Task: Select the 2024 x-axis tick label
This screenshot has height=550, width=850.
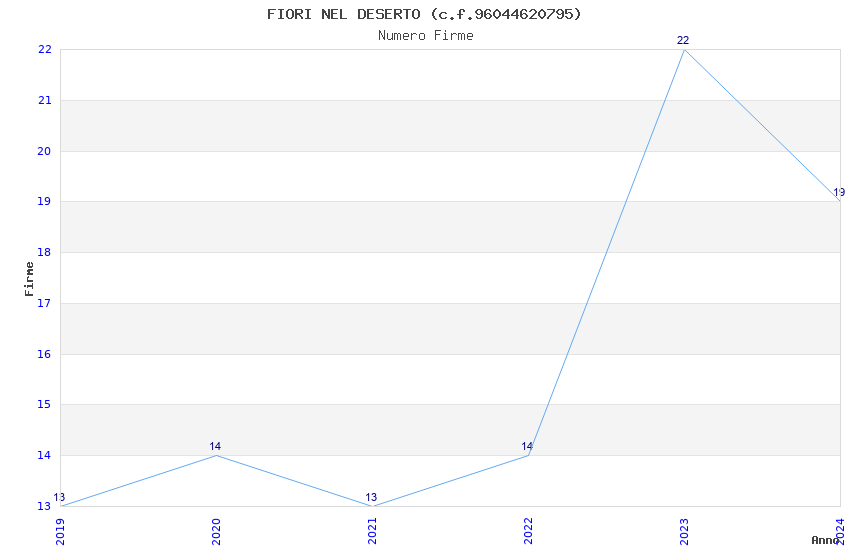Action: (840, 531)
